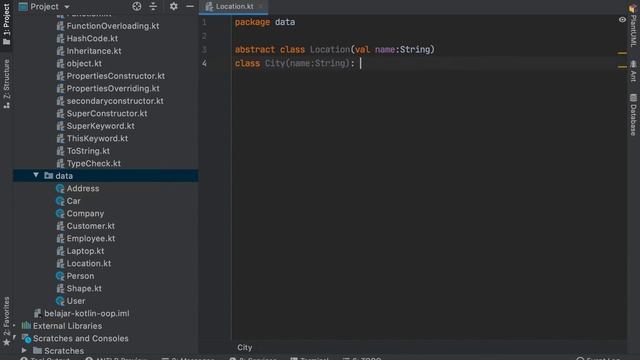Click the External Libraries bar-chart icon
The width and height of the screenshot is (640, 360).
coord(26,326)
